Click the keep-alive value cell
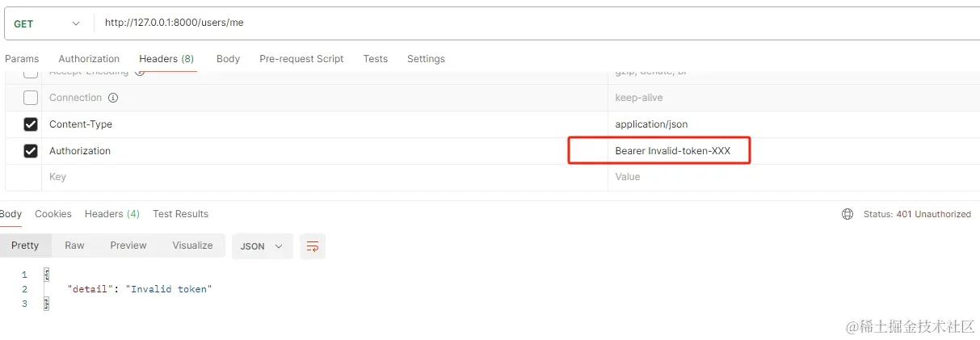 coord(793,98)
